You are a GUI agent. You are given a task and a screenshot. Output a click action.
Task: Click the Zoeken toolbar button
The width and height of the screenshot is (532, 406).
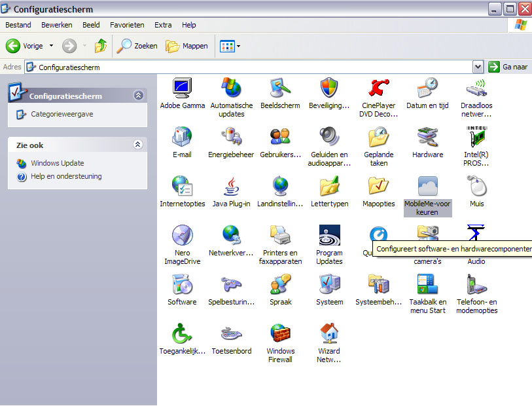(x=137, y=46)
